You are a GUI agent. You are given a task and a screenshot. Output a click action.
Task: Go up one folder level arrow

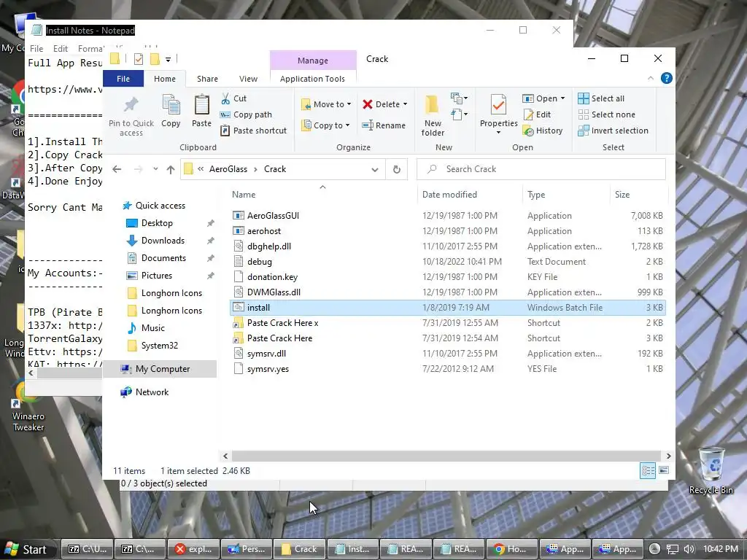pos(171,169)
